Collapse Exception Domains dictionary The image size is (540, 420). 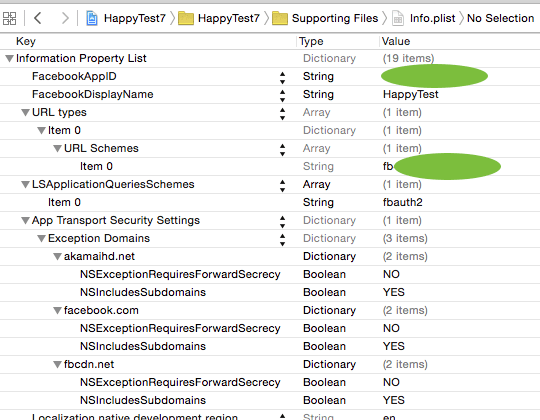tap(41, 239)
